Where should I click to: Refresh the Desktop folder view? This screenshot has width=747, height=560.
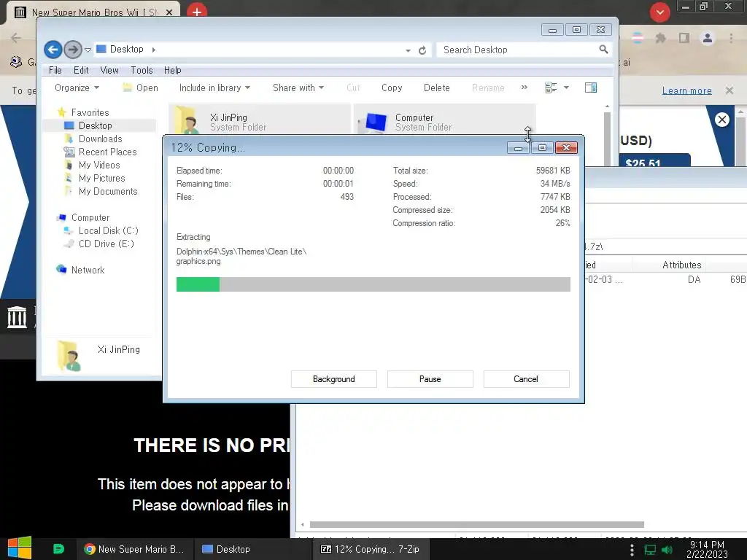[x=422, y=50]
